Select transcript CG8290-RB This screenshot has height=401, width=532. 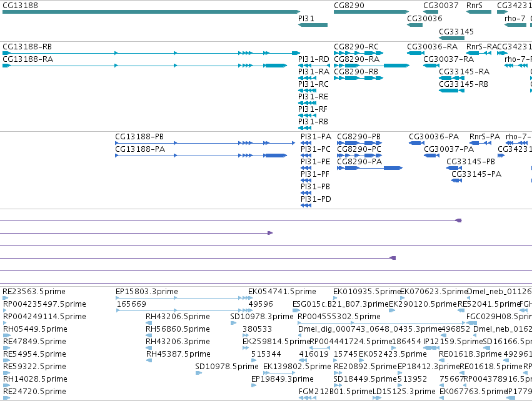(x=359, y=78)
